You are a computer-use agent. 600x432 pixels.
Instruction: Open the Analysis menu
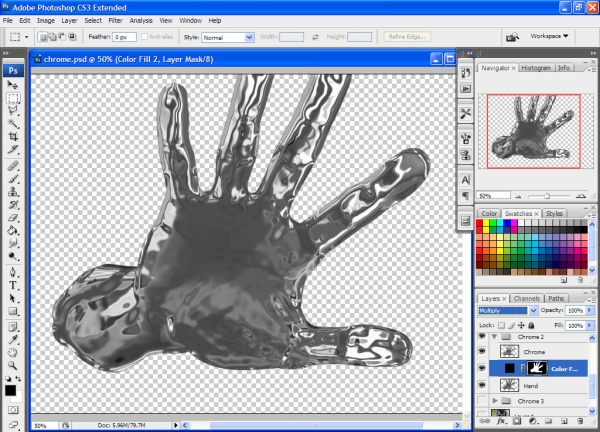point(141,21)
